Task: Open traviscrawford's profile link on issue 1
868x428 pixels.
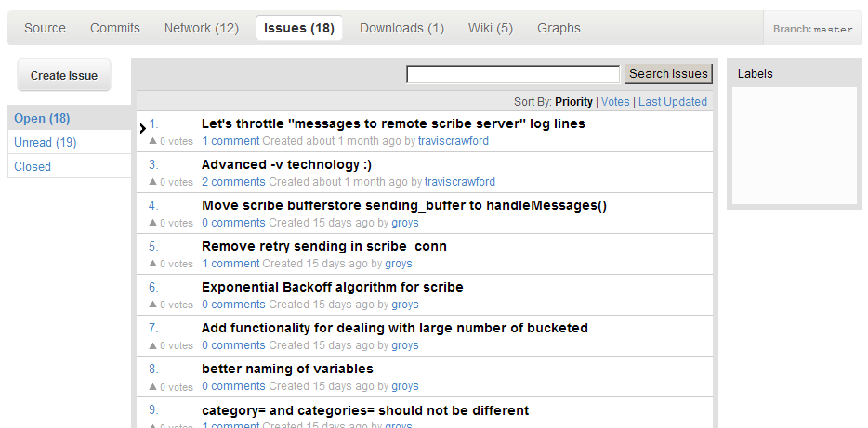Action: click(x=454, y=141)
